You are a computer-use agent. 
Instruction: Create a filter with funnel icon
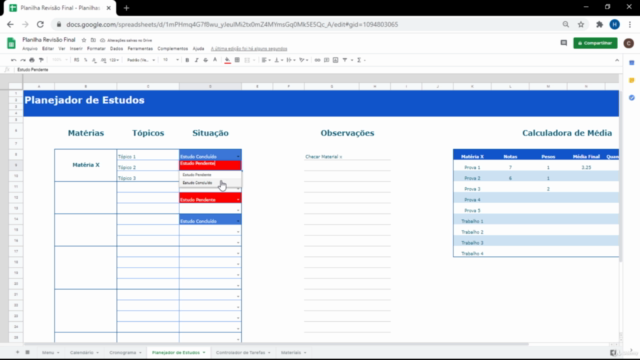[x=345, y=60]
